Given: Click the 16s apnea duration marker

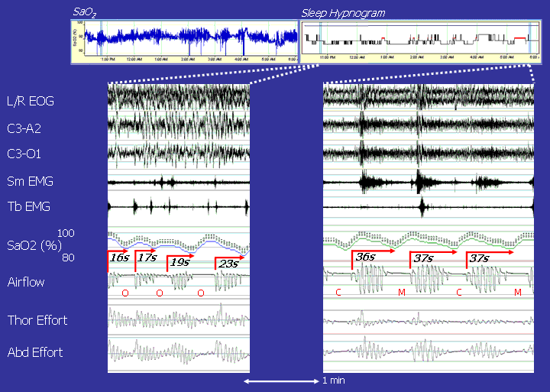Looking at the screenshot, I should (119, 258).
